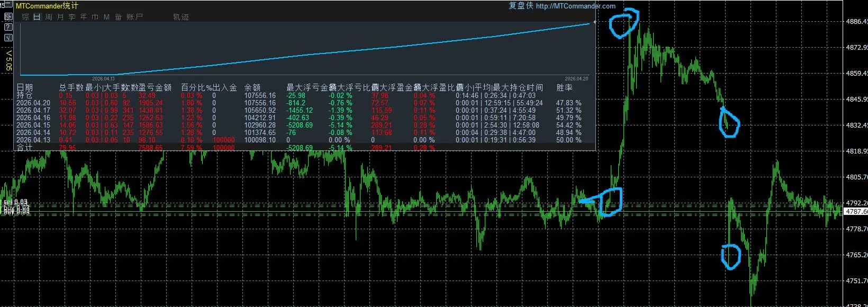868x307 pixels.
Task: Switch to the 综 summary tab
Action: (25, 17)
